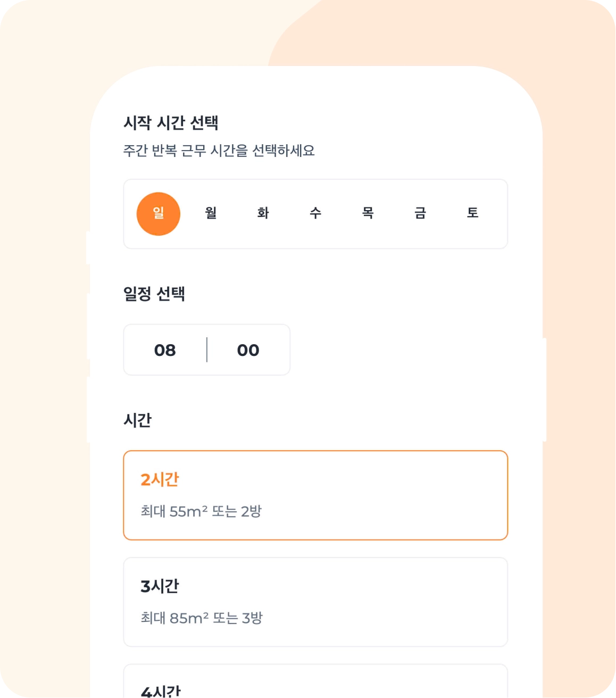The height and width of the screenshot is (698, 616).
Task: Enable Wednesday (수) for weekly schedule
Action: pyautogui.click(x=315, y=214)
